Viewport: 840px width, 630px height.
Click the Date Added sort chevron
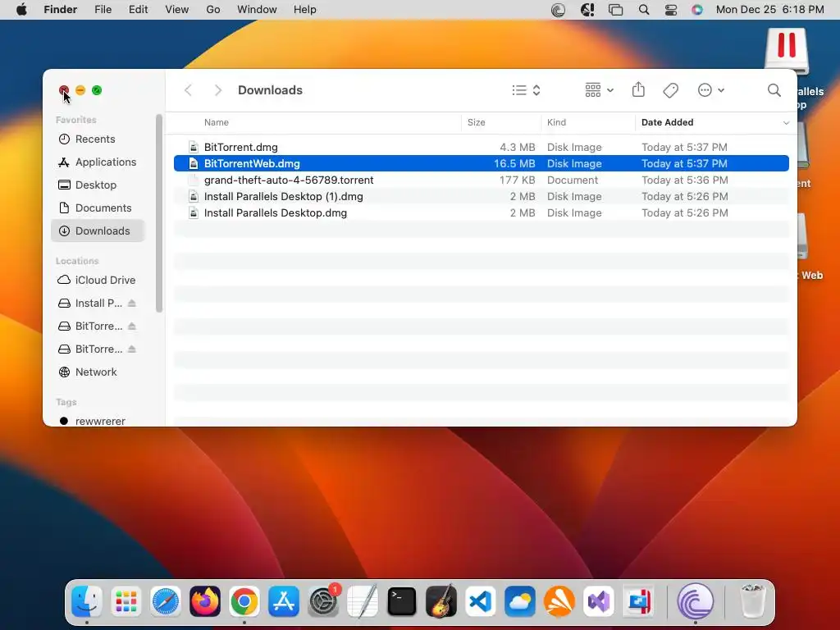coord(786,123)
